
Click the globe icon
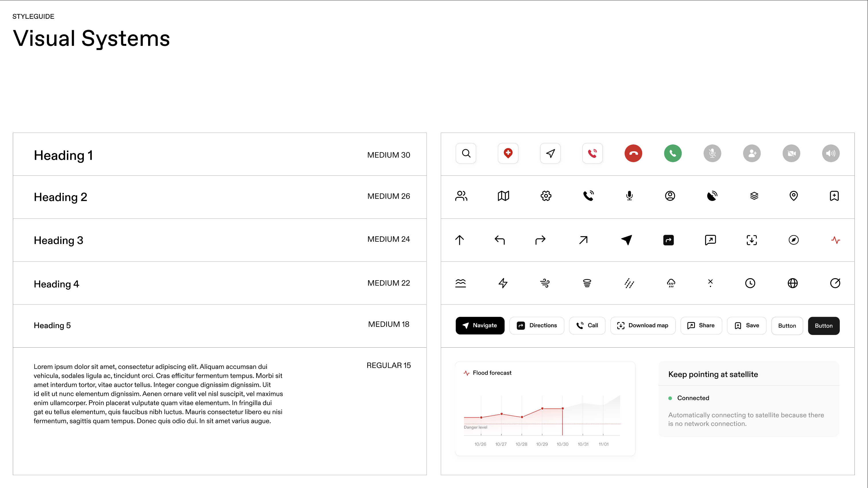point(793,283)
